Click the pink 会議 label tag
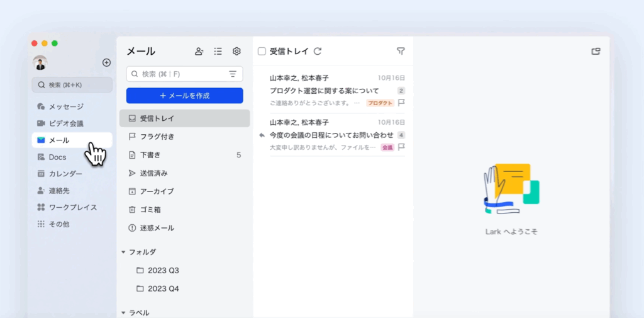 [387, 147]
